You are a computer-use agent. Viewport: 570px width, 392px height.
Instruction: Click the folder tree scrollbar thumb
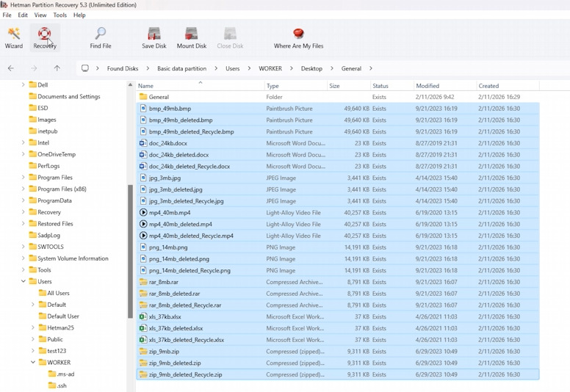point(130,251)
